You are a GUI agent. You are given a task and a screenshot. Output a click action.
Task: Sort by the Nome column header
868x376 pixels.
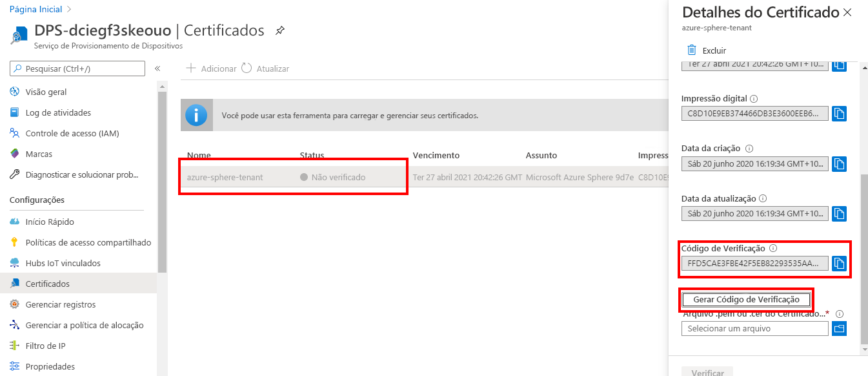click(x=199, y=155)
